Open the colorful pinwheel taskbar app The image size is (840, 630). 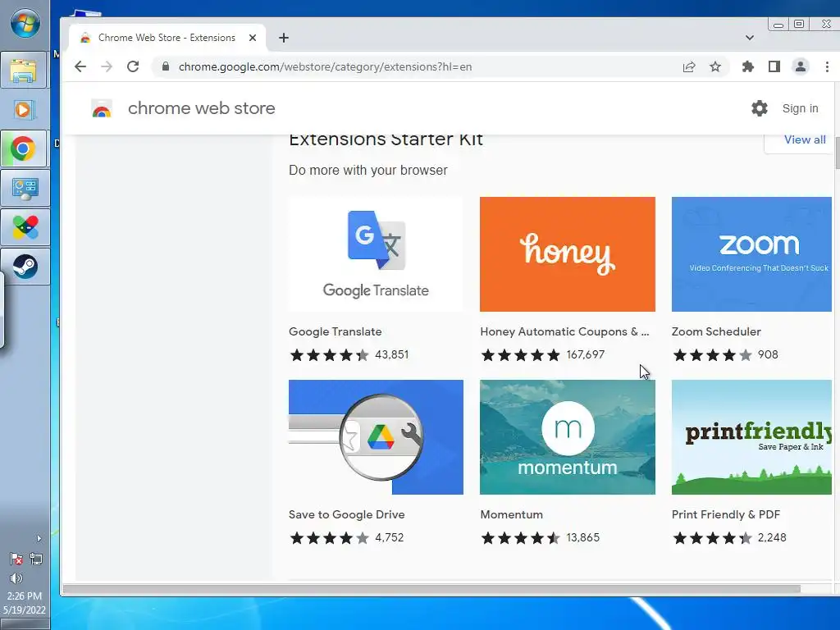click(25, 227)
